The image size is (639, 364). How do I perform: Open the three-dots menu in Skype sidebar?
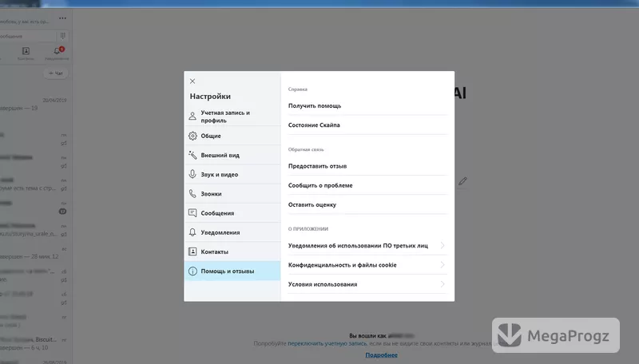click(62, 18)
